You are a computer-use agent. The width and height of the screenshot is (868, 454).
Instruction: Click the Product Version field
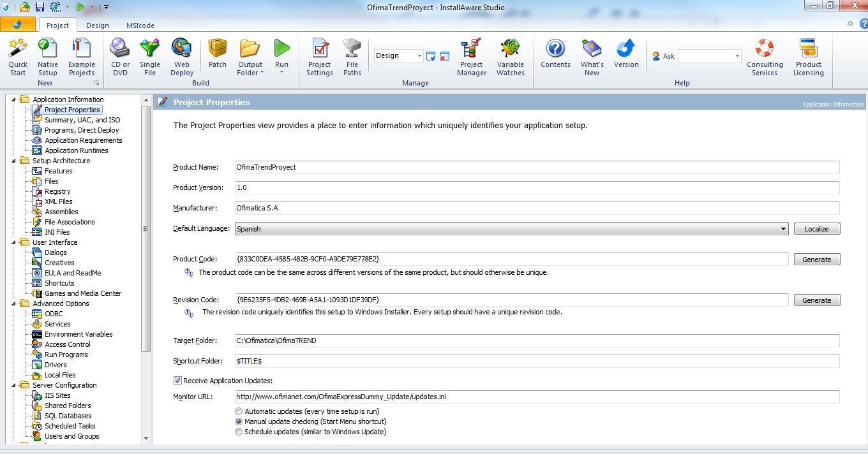tap(537, 187)
